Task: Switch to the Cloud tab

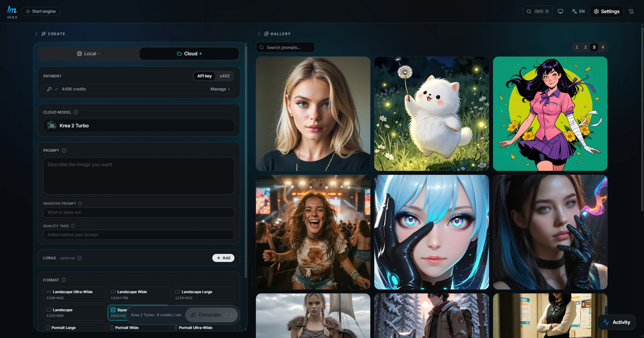Action: coord(189,54)
